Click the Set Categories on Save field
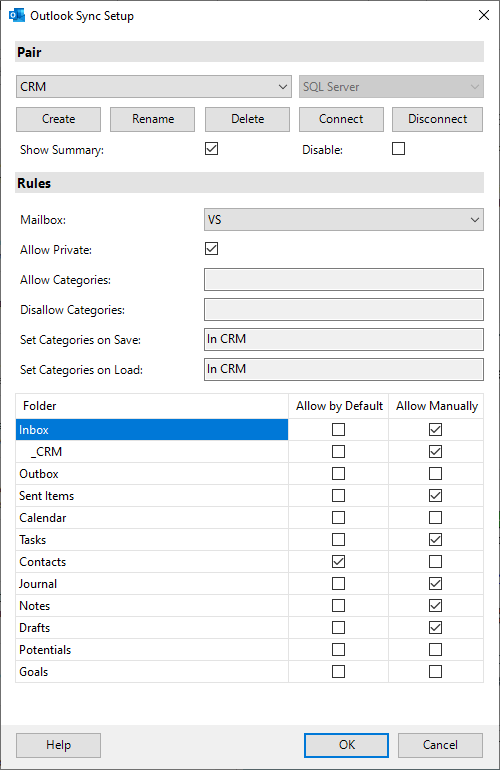The height and width of the screenshot is (770, 500). pos(343,339)
